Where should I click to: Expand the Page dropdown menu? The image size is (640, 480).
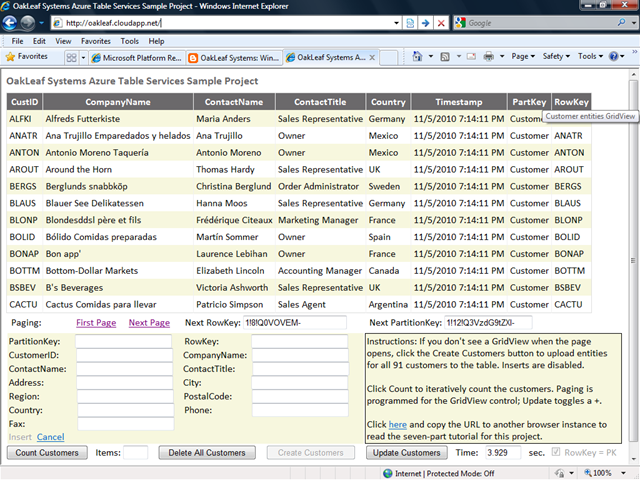coord(522,57)
